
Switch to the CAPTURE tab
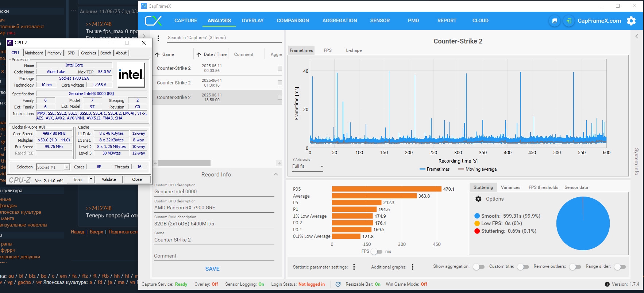pos(186,21)
